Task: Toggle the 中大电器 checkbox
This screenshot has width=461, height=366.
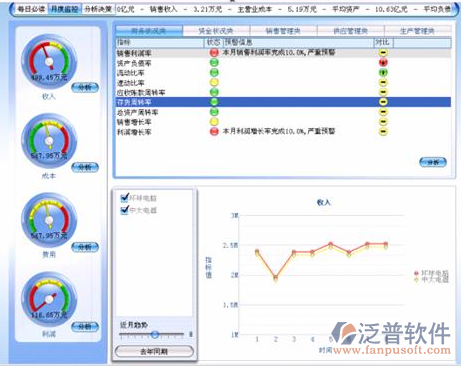Action: (124, 210)
